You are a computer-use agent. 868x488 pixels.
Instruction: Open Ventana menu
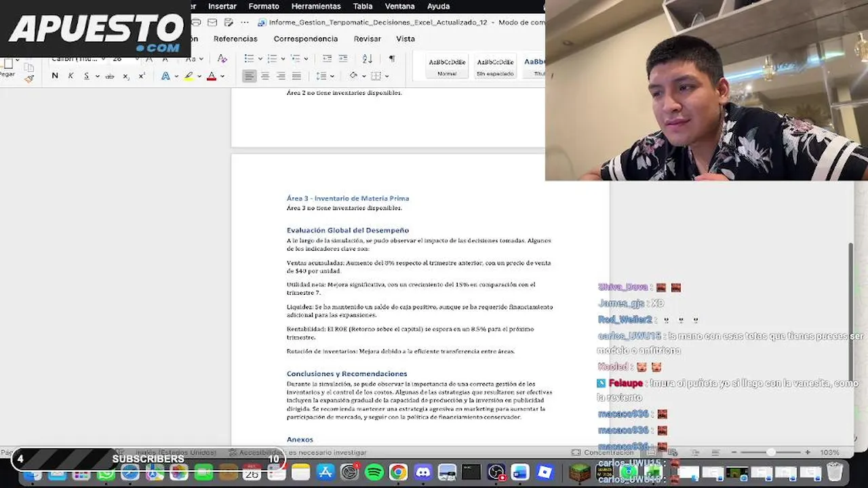400,6
